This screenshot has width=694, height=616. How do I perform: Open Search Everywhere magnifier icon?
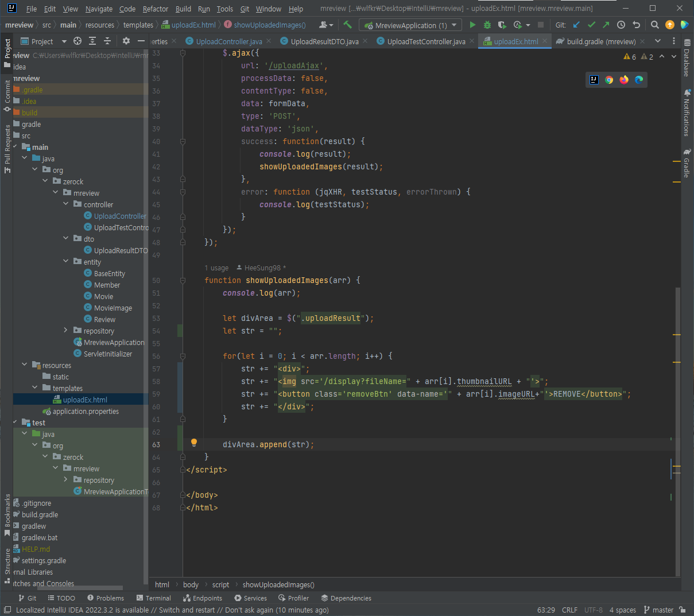click(x=654, y=25)
